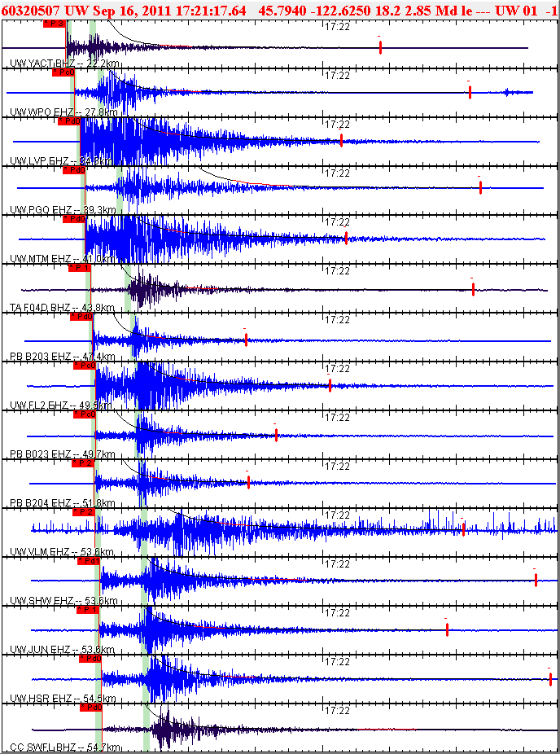The image size is (560, 754).
Task: Click the Pd0 pick flag on SWFL trace
Action: (90, 708)
